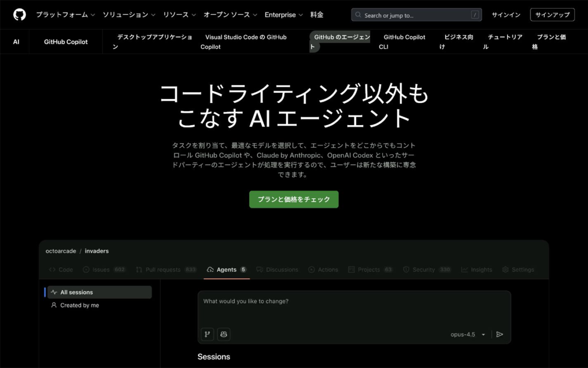Open the プランと価格 nav tab

point(549,42)
